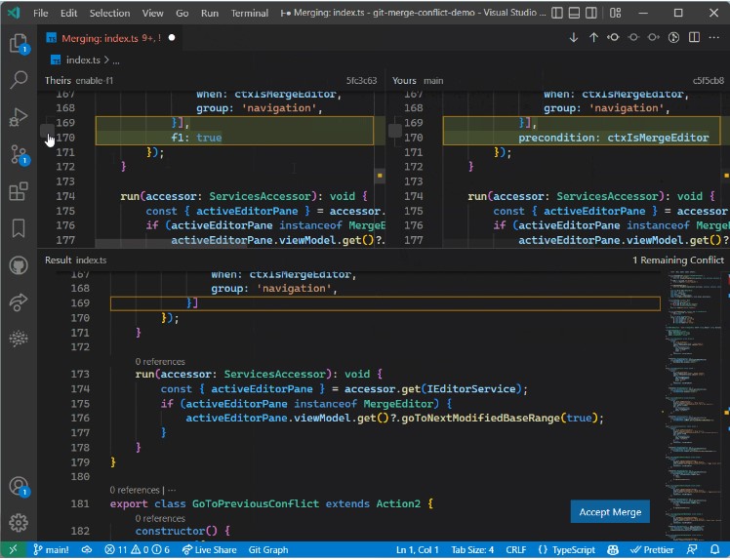730x560 pixels.
Task: Open the Terminal menu
Action: point(250,14)
